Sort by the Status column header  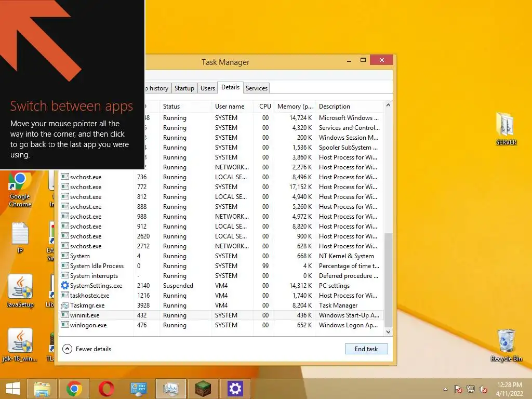point(185,106)
